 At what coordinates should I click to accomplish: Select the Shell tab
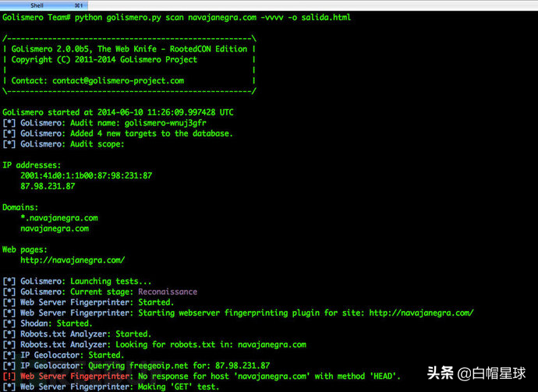click(44, 5)
